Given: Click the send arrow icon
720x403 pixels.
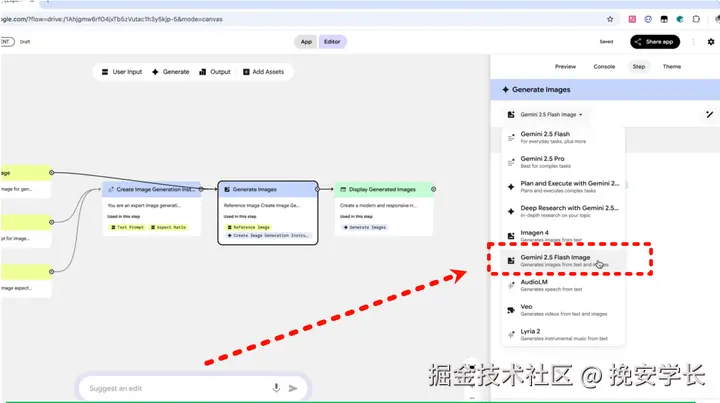Looking at the screenshot, I should click(293, 388).
